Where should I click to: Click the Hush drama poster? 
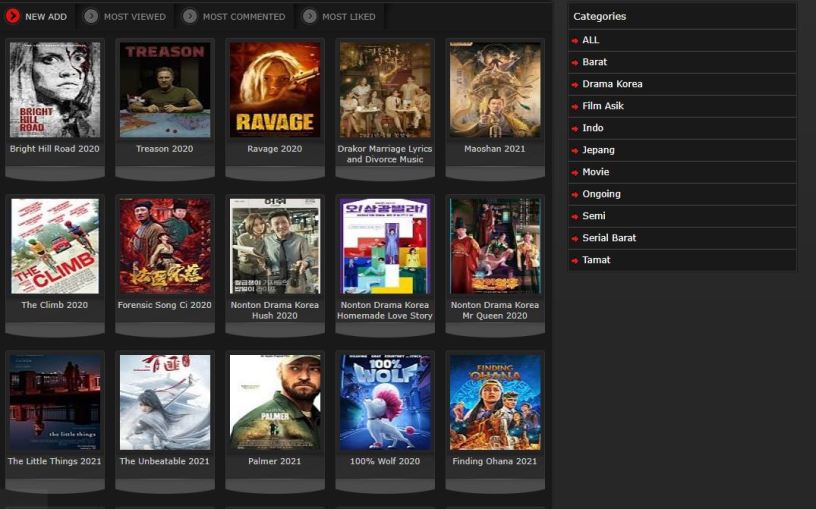click(275, 246)
